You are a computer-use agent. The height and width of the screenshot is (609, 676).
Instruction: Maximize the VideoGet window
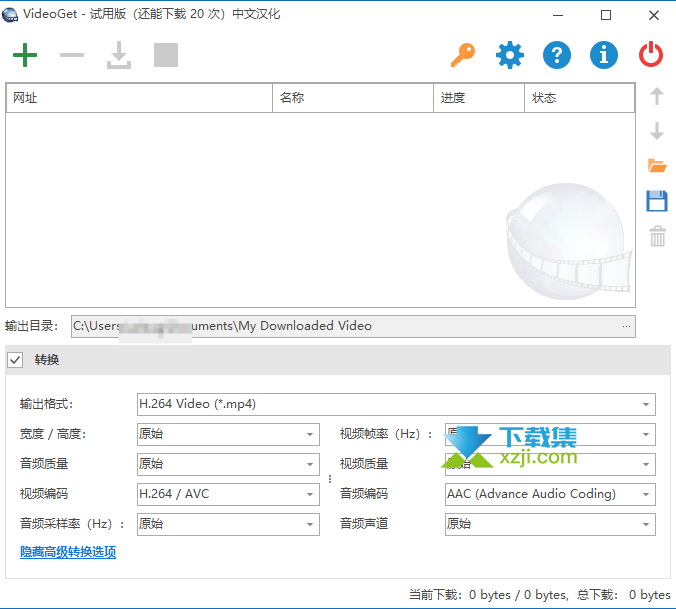pyautogui.click(x=606, y=15)
